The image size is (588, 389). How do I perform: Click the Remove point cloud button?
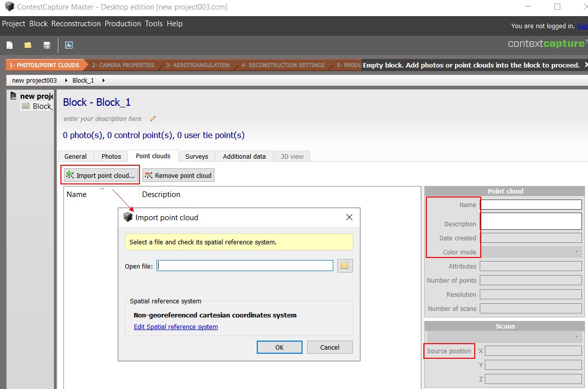tap(178, 175)
